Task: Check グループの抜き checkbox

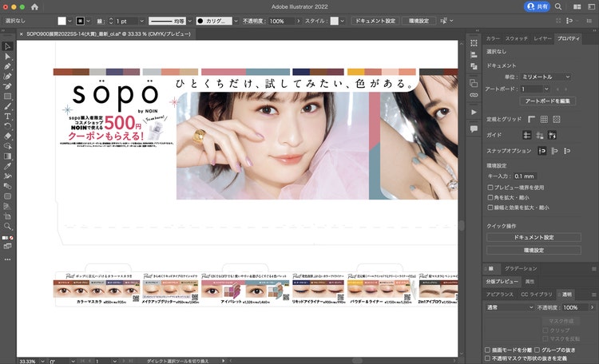Action: 538,350
